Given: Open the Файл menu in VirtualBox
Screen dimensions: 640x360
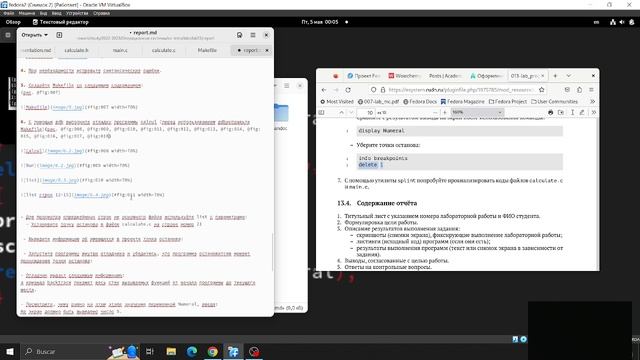Looking at the screenshot, I should 9,13.
